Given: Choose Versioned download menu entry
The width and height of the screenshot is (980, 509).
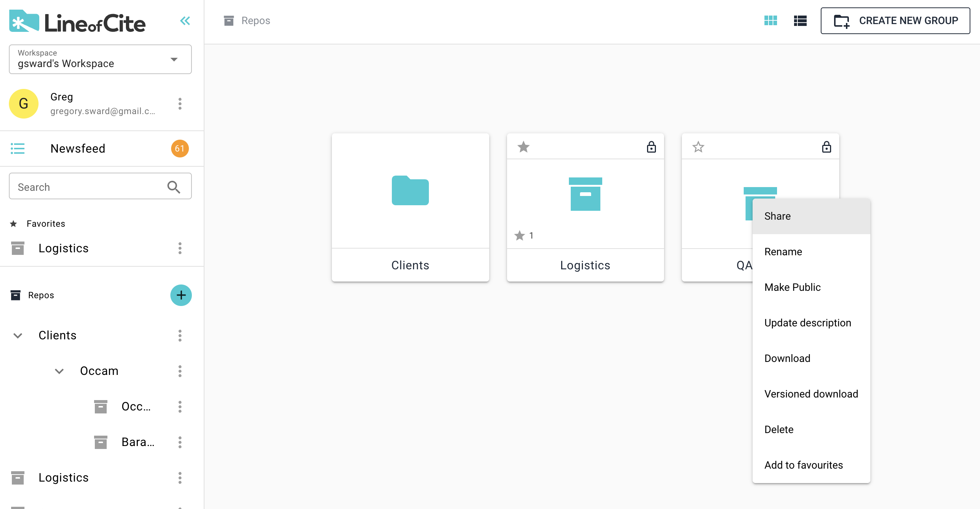Looking at the screenshot, I should pos(811,394).
